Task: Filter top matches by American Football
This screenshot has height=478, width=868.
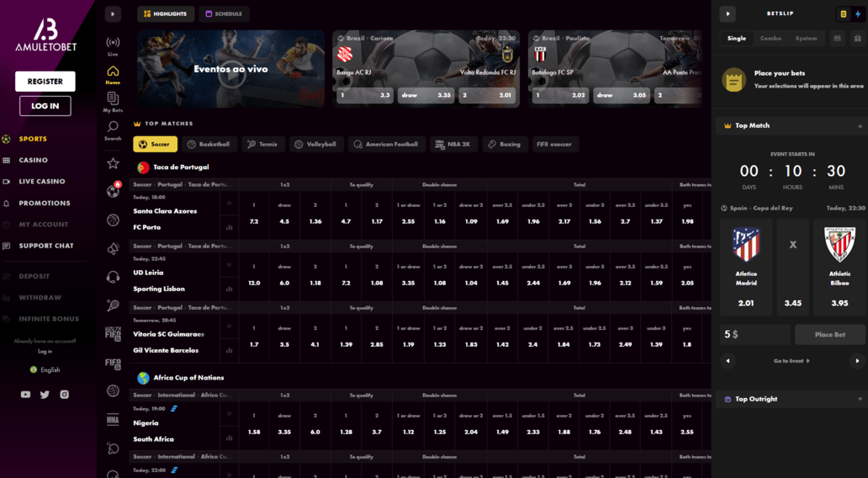Action: click(386, 144)
